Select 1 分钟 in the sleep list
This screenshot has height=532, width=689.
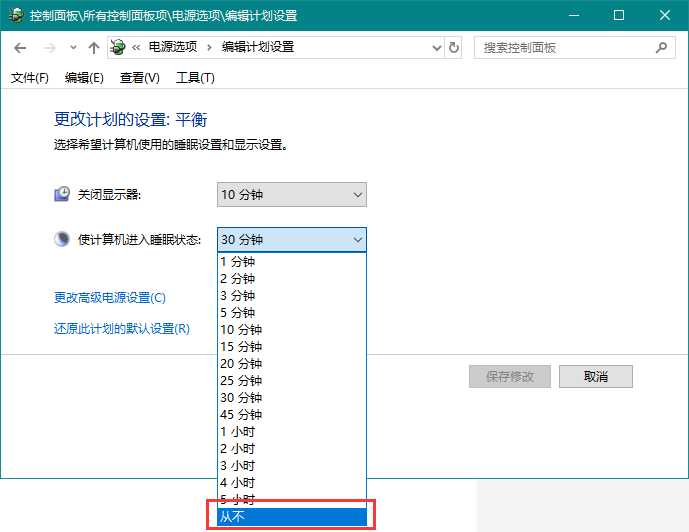pos(292,262)
